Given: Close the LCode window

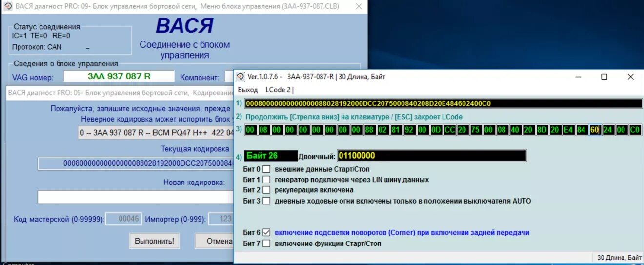Looking at the screenshot, I should pos(630,77).
